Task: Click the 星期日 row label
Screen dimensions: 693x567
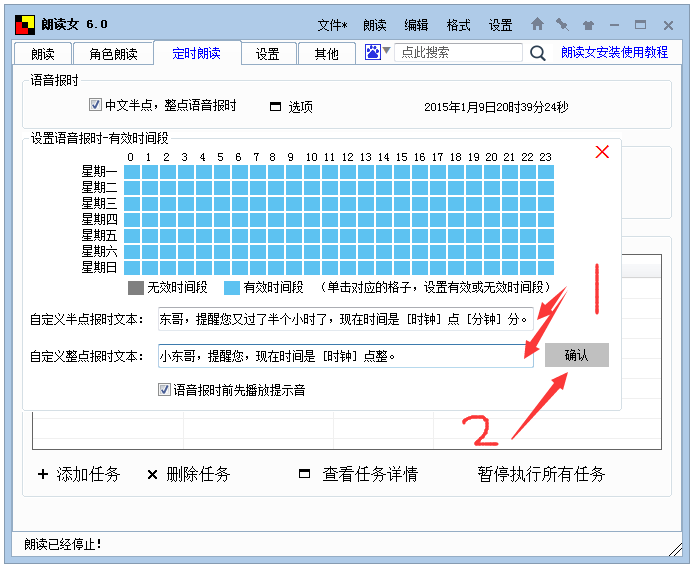Action: tap(99, 267)
